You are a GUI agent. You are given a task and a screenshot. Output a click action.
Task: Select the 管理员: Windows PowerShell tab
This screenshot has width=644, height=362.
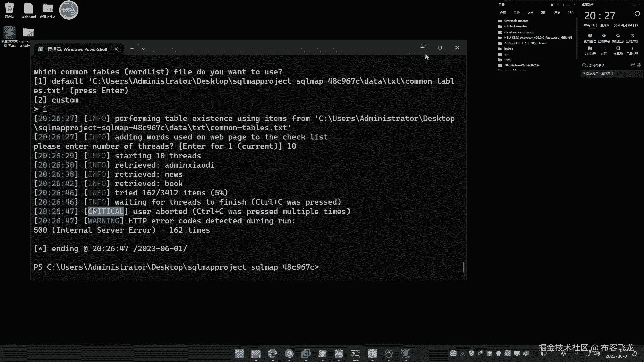[x=77, y=49]
